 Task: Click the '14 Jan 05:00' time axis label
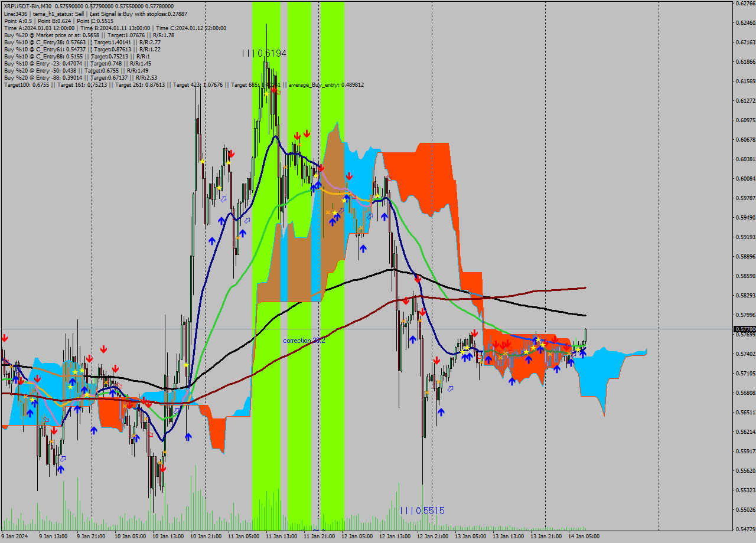(x=583, y=537)
